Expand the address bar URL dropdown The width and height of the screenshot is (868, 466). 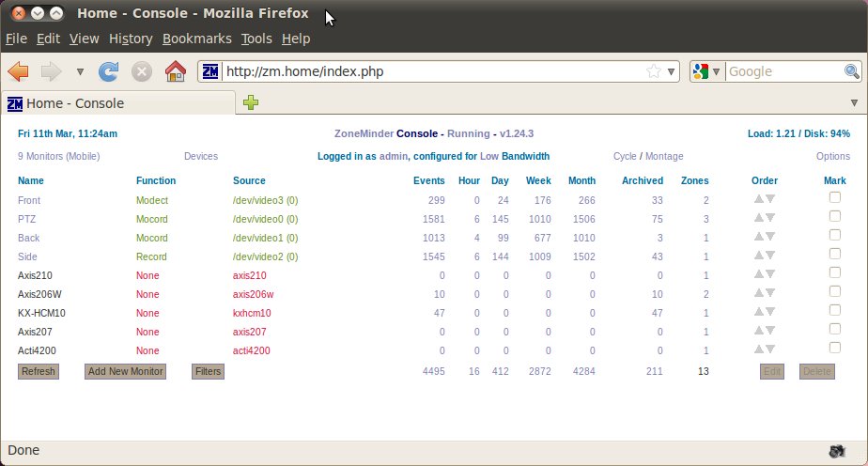(671, 71)
